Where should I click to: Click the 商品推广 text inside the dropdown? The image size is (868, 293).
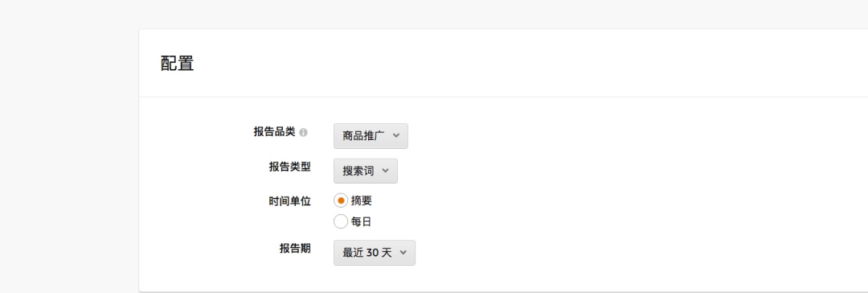point(363,136)
